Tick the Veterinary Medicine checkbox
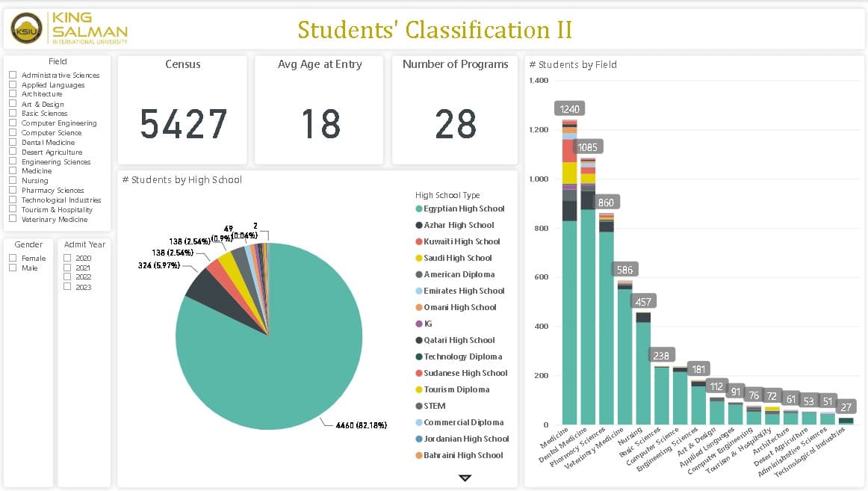868x491 pixels. [x=13, y=219]
